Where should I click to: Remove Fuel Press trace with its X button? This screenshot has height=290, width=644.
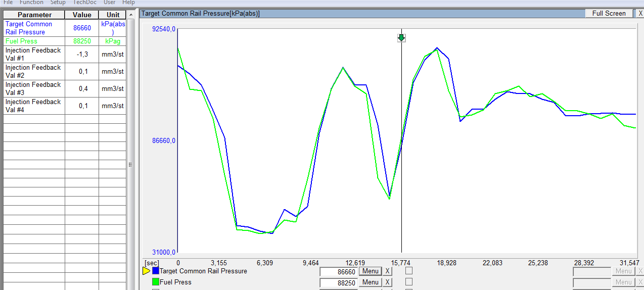click(387, 282)
